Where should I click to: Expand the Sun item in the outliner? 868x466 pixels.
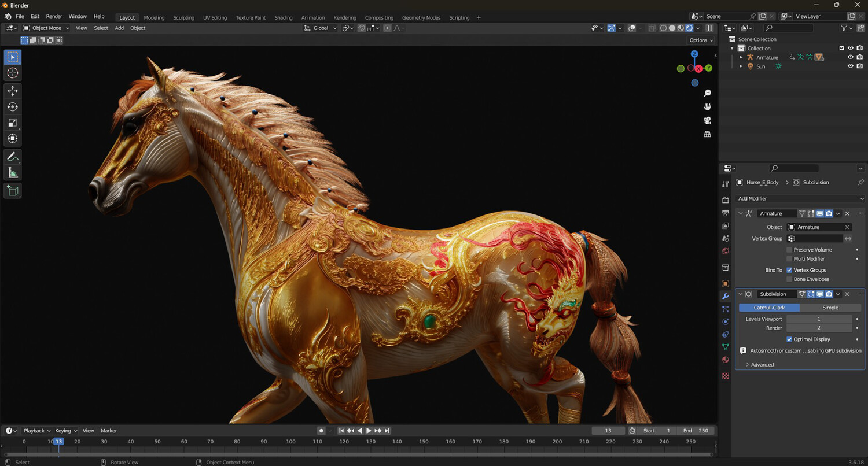[741, 66]
